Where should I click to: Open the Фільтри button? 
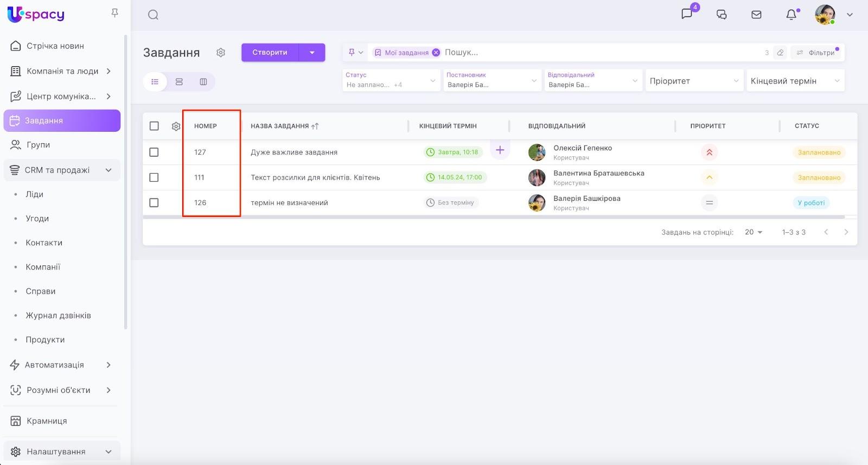point(816,53)
